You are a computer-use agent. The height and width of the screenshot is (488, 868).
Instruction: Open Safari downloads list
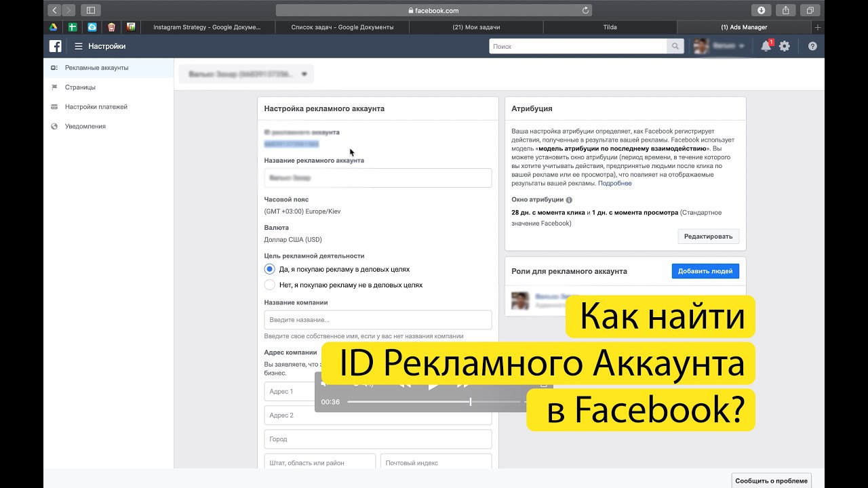(x=762, y=10)
